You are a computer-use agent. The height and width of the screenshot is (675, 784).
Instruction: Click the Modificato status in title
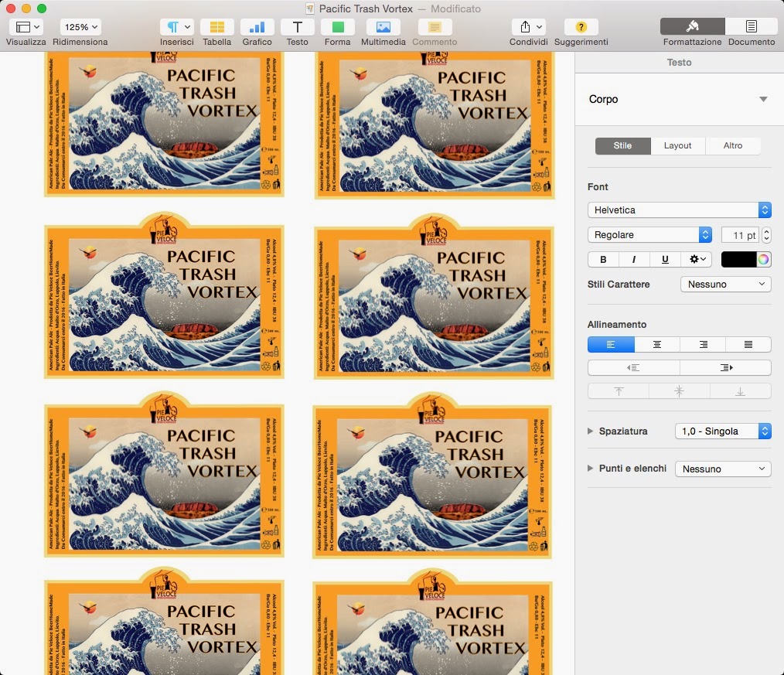click(x=455, y=9)
